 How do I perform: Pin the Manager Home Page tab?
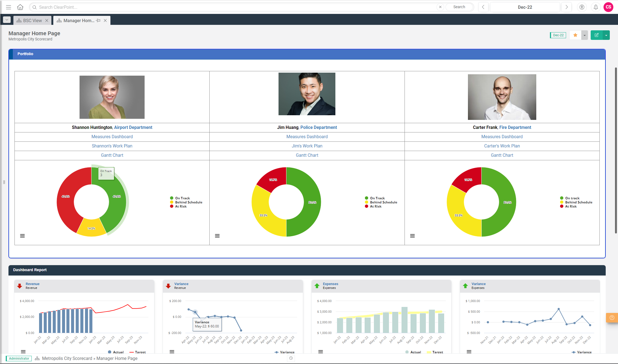(98, 20)
